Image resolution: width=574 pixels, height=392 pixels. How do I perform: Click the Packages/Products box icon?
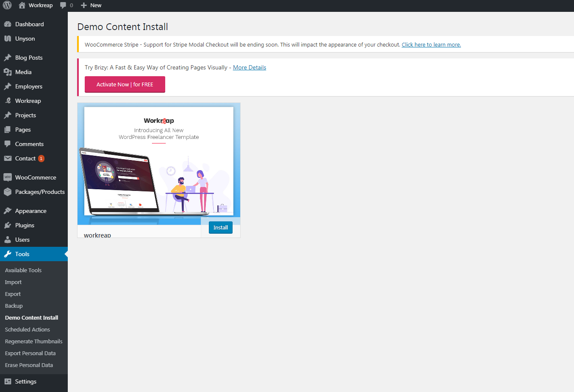pos(8,192)
